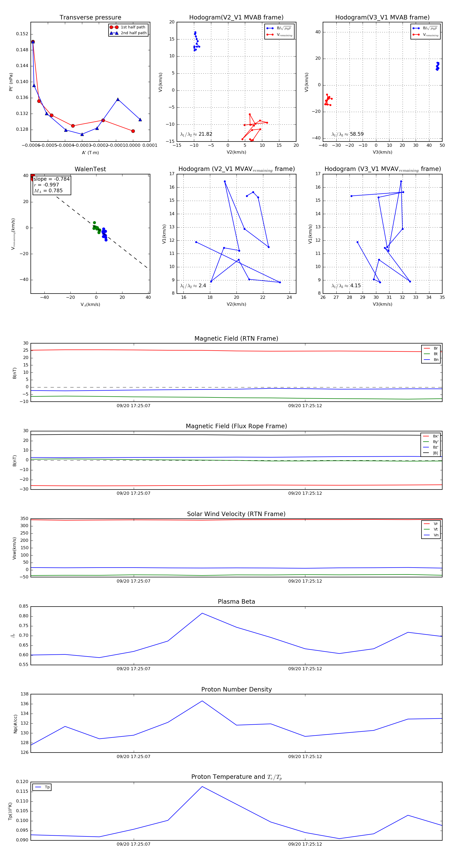Click the peak point of Proton Number Density curve
Screen dimensions: 473x868
point(202,701)
